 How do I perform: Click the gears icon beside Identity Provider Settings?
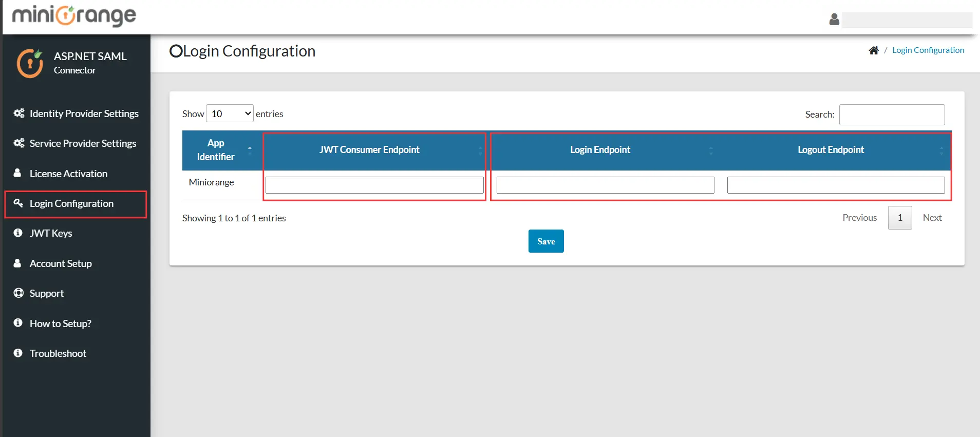pos(19,113)
